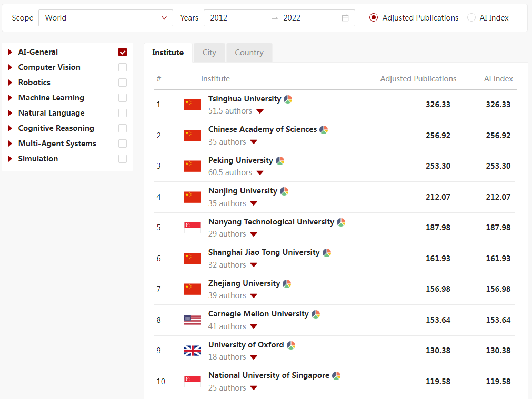Click the Natural Language category label
The width and height of the screenshot is (532, 399).
[51, 113]
